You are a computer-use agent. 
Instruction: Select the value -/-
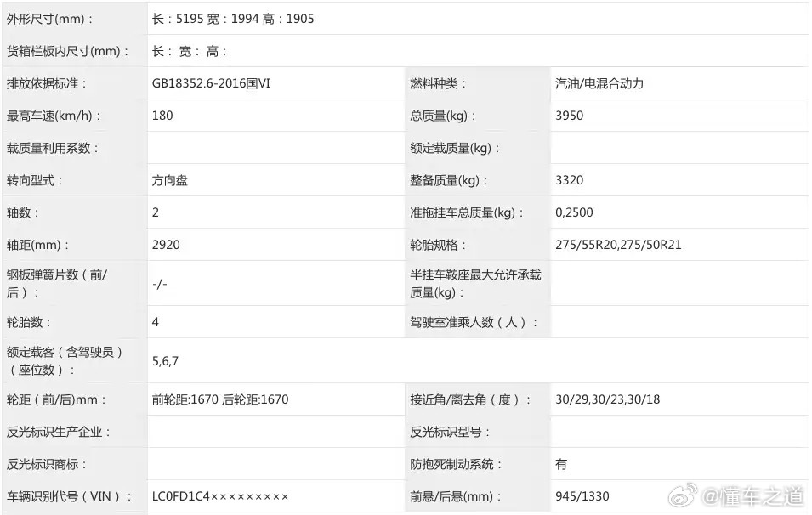pyautogui.click(x=160, y=284)
